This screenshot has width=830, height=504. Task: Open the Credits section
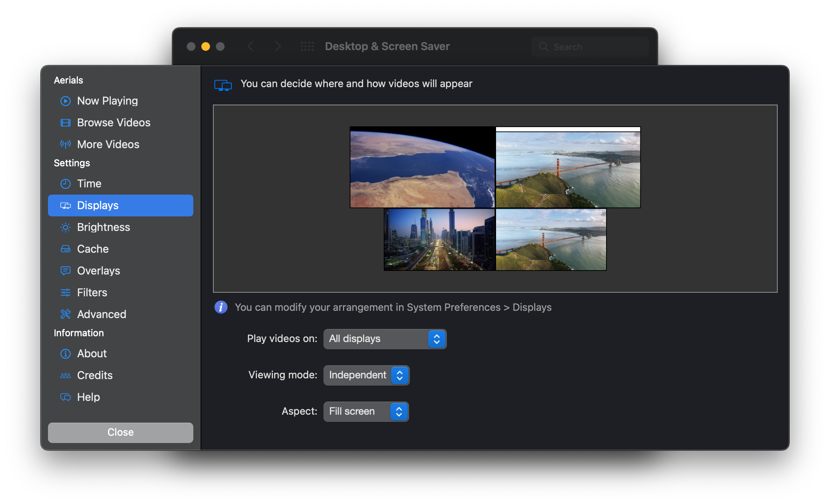pos(95,375)
